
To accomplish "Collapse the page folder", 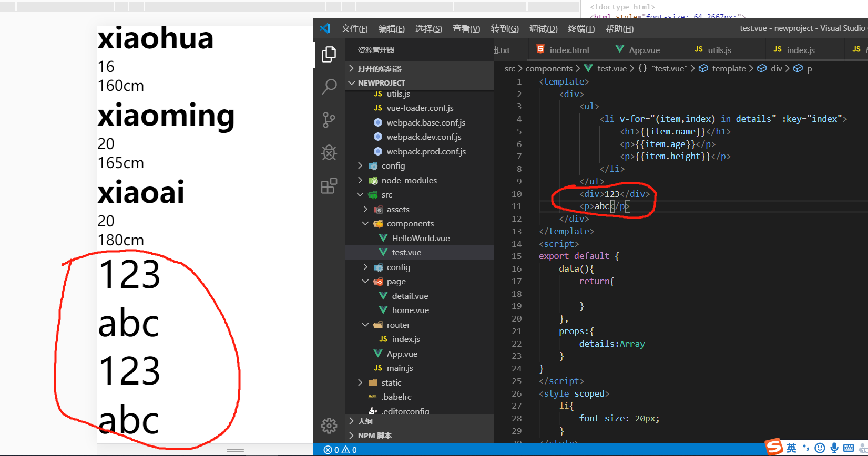I will point(420,282).
